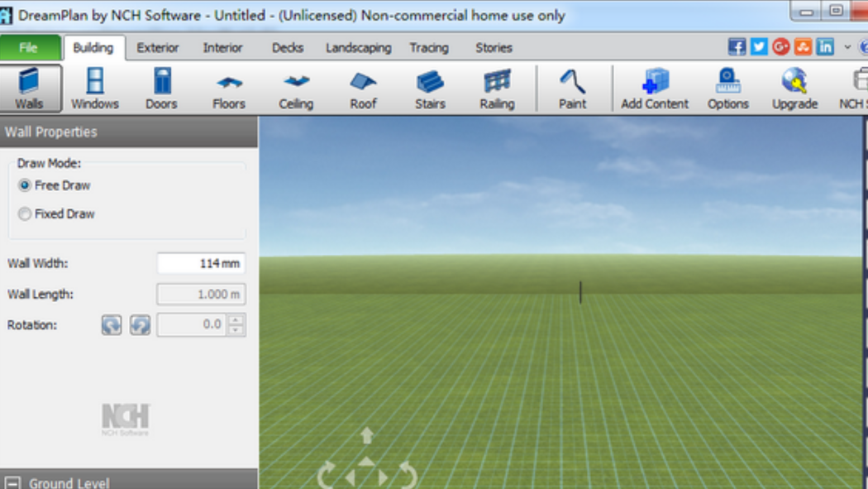Click the Facebook share icon
Screen dimensions: 868x489
737,47
